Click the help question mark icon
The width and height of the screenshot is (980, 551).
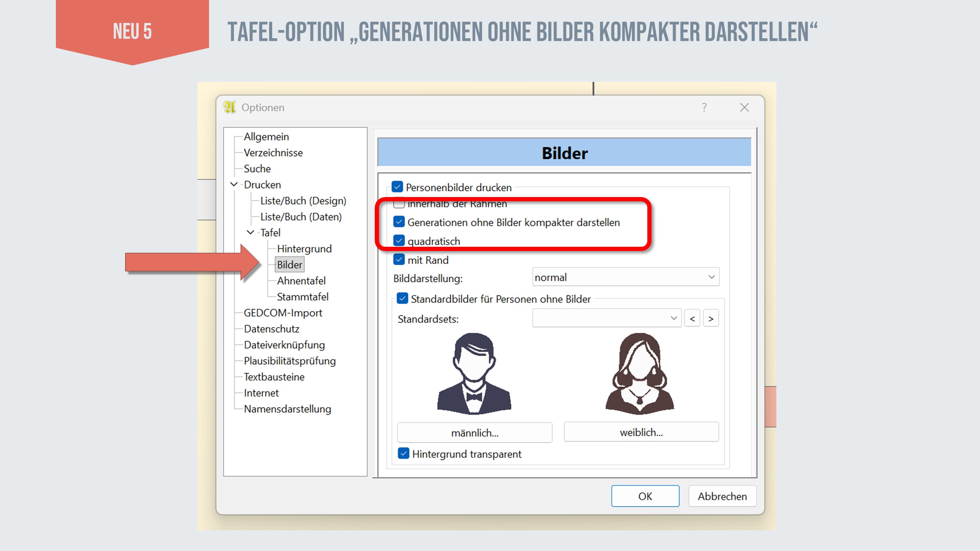(704, 108)
